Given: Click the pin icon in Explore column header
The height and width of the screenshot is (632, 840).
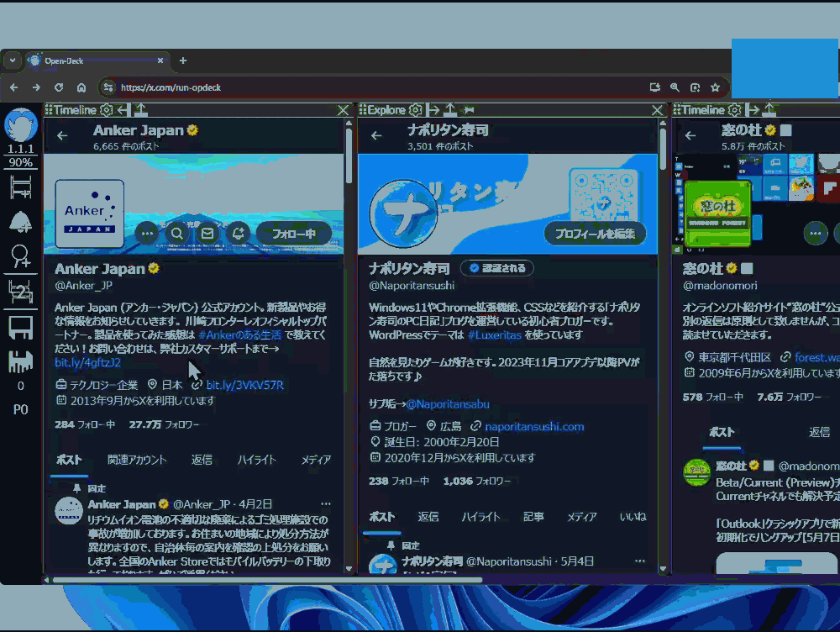Looking at the screenshot, I should [x=469, y=110].
